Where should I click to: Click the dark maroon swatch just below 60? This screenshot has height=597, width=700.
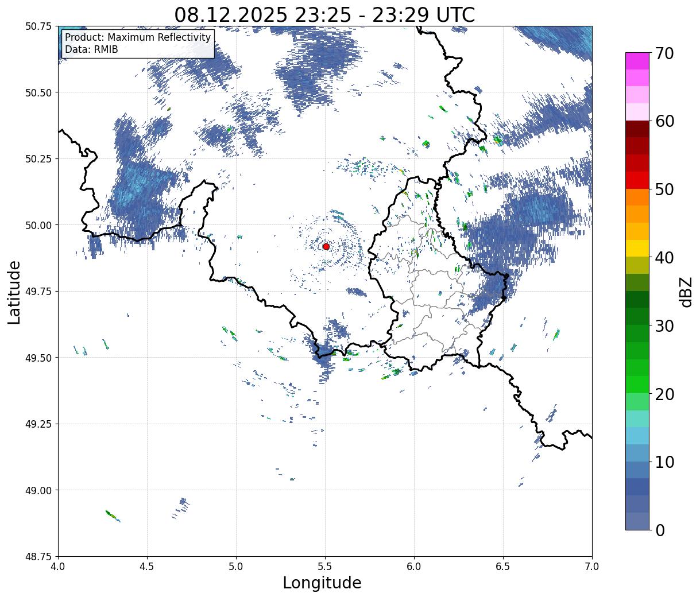(637, 129)
